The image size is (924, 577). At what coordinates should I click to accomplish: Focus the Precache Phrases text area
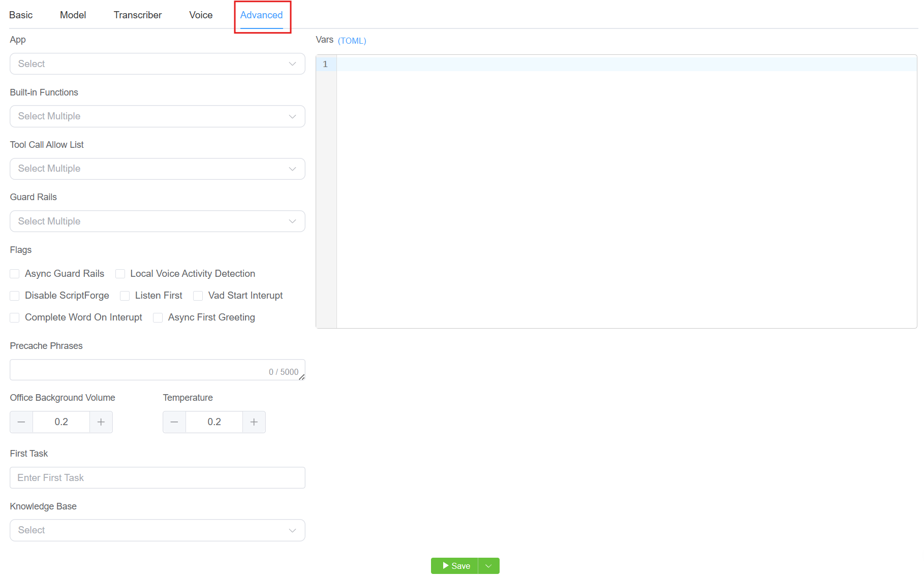pyautogui.click(x=137, y=370)
